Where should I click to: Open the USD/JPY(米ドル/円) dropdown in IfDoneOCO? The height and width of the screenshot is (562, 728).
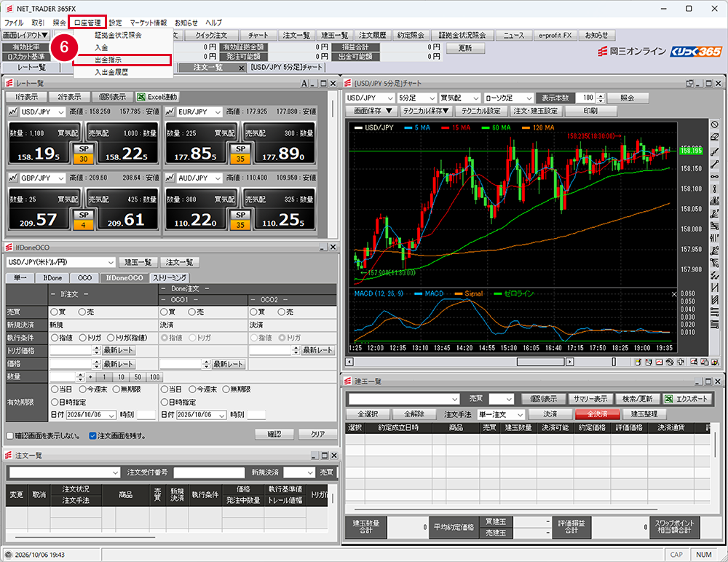click(x=61, y=262)
